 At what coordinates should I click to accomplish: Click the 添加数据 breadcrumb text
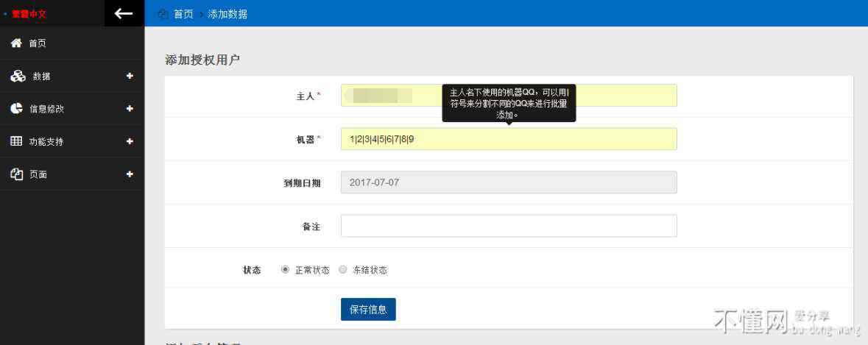point(227,14)
